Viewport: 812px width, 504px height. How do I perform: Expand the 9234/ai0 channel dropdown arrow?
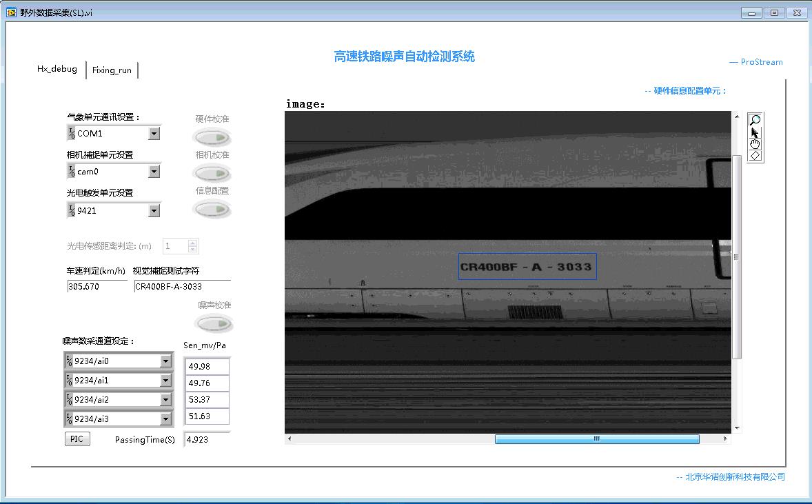(x=165, y=361)
